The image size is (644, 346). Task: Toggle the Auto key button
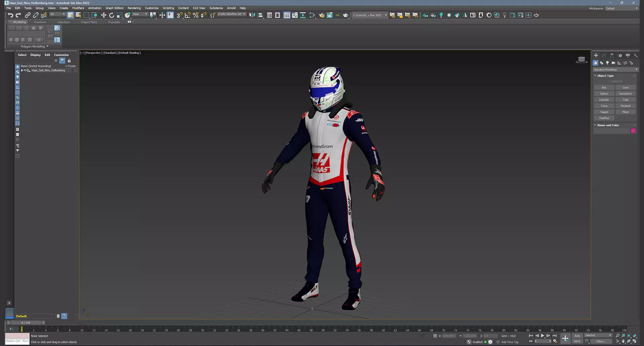click(x=577, y=336)
